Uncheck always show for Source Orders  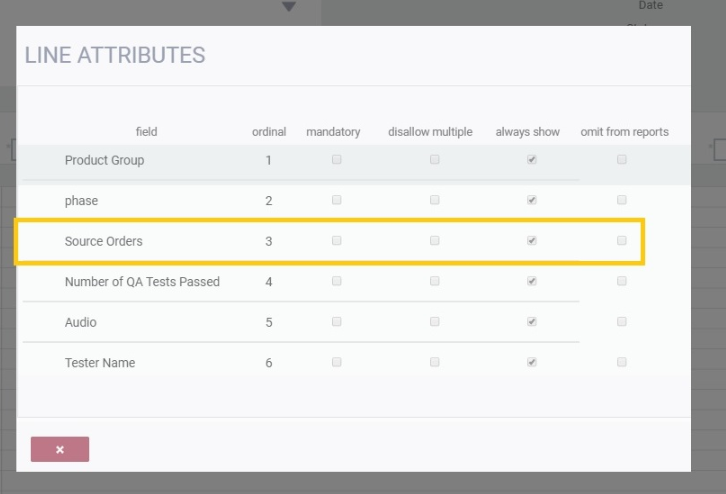point(532,241)
